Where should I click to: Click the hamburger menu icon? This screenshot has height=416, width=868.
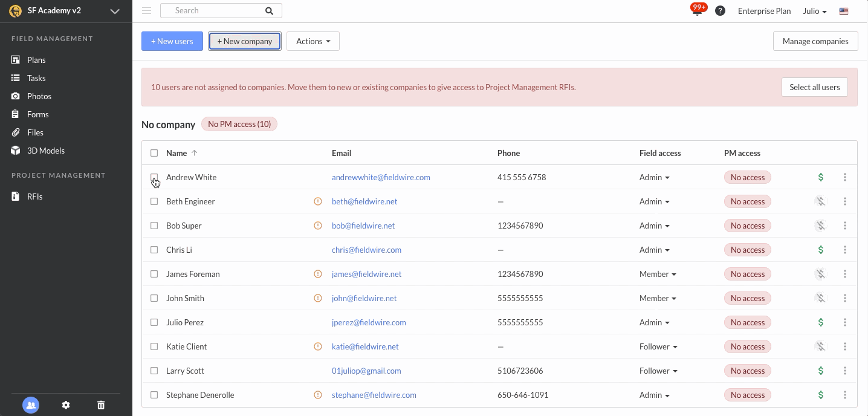click(146, 11)
